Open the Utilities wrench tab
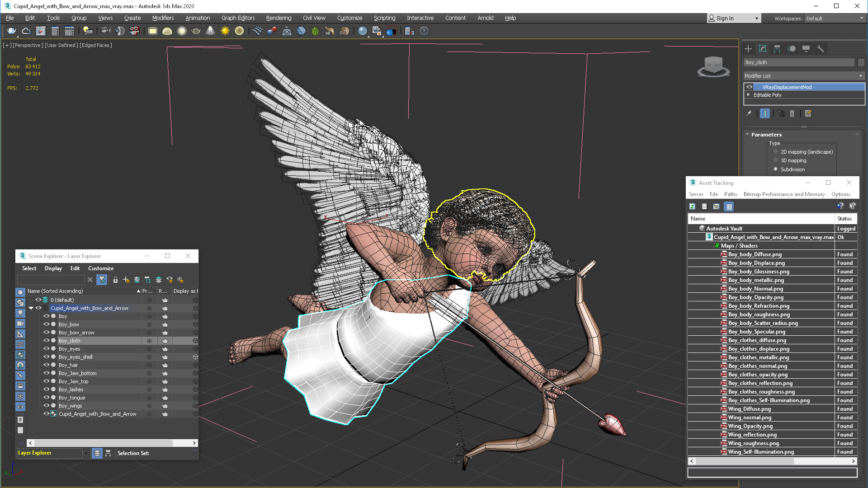 click(821, 49)
